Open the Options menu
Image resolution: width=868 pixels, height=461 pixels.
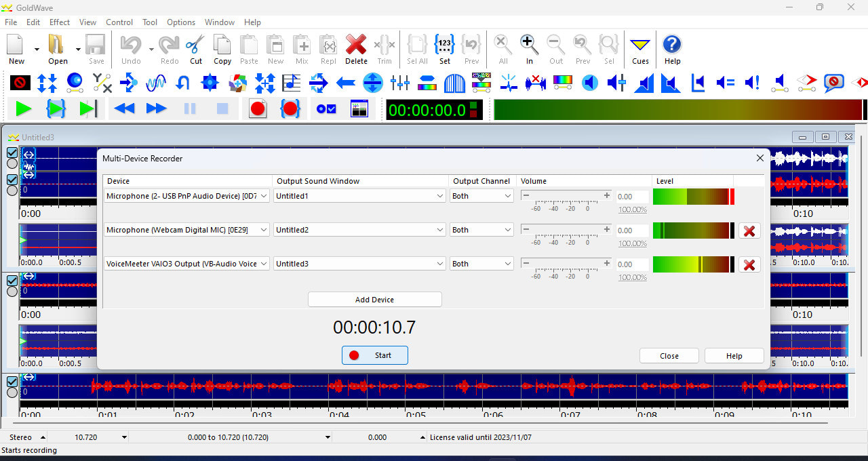(181, 22)
